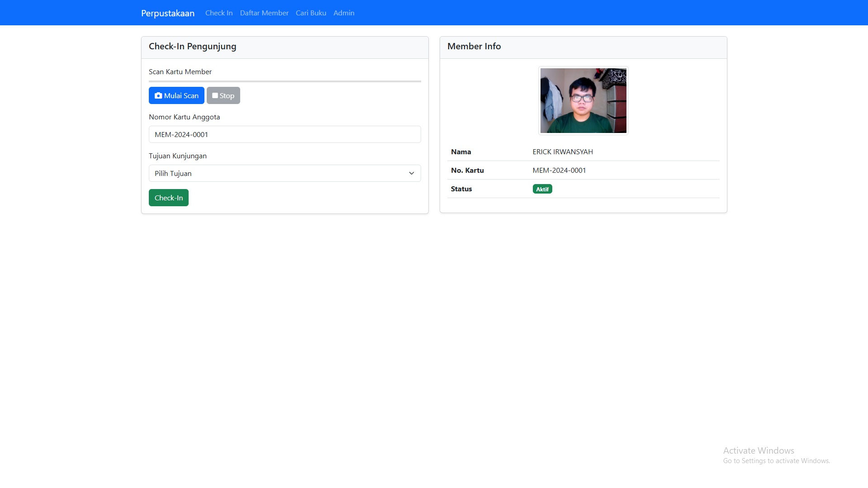Screen dimensions: 868x488
Task: Click the member photo thumbnail
Action: point(583,100)
